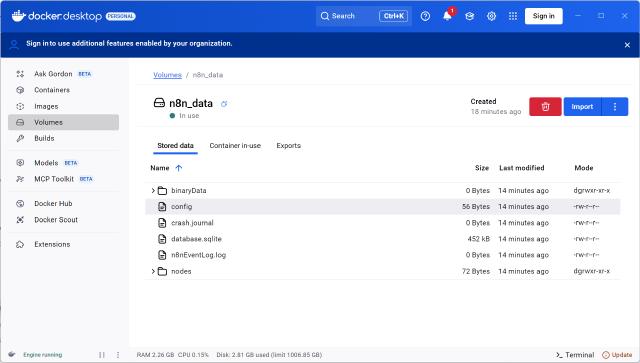This screenshot has width=640, height=363.
Task: Click the binaryData folder icon
Action: [x=162, y=191]
